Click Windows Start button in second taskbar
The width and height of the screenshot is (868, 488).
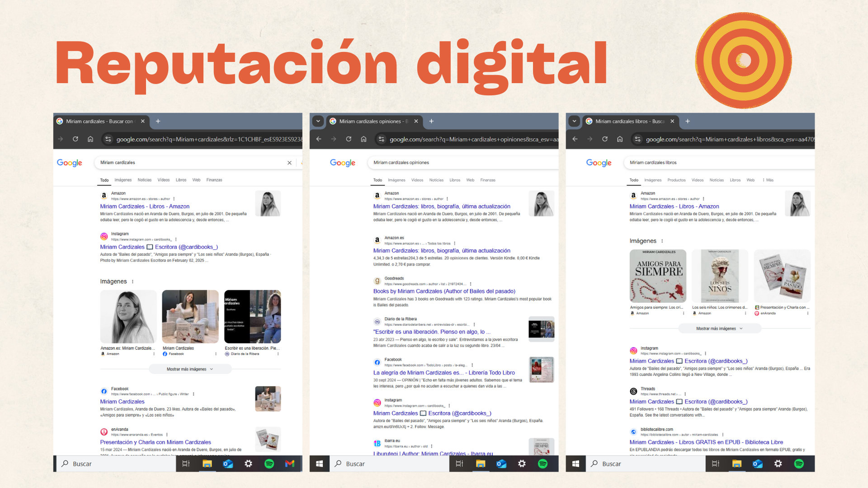pyautogui.click(x=320, y=464)
